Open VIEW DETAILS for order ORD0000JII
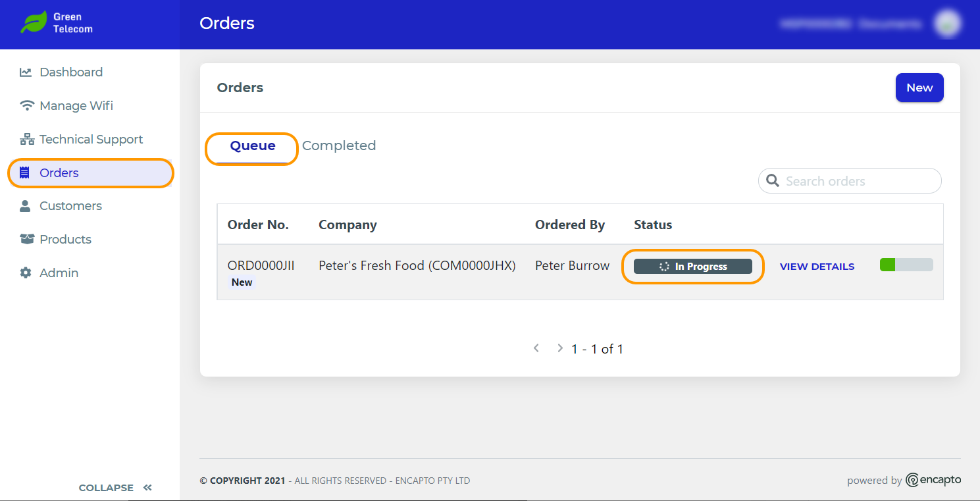 pos(817,267)
